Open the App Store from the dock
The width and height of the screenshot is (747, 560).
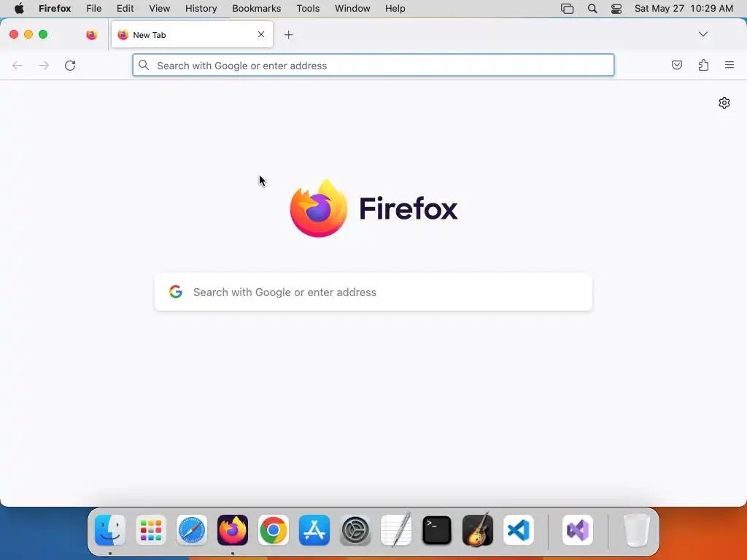[x=314, y=530]
